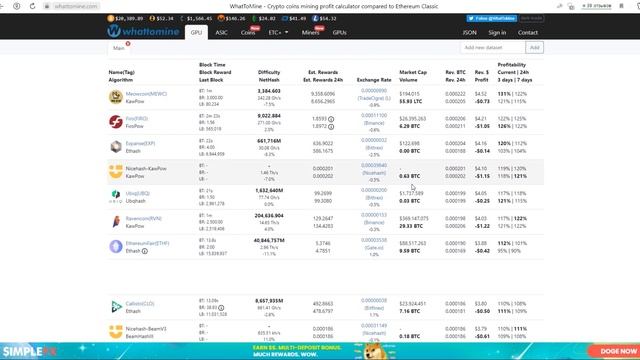Click the Monero price ticker icon
This screenshot has width=640, height=360.
point(221,18)
